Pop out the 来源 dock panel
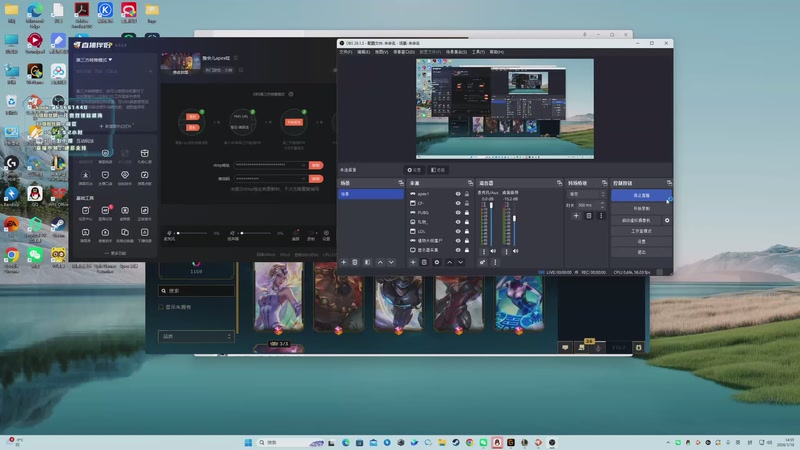The height and width of the screenshot is (450, 800). click(470, 183)
